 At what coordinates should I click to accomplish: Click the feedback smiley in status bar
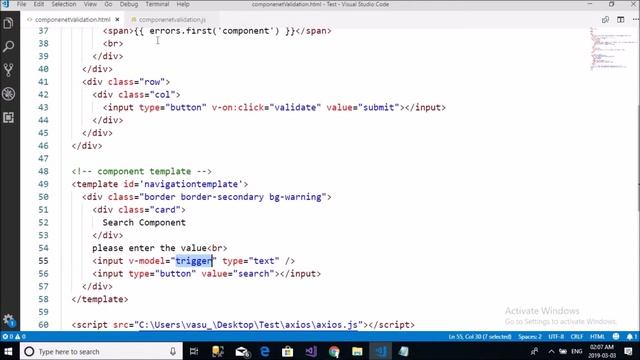(x=616, y=337)
